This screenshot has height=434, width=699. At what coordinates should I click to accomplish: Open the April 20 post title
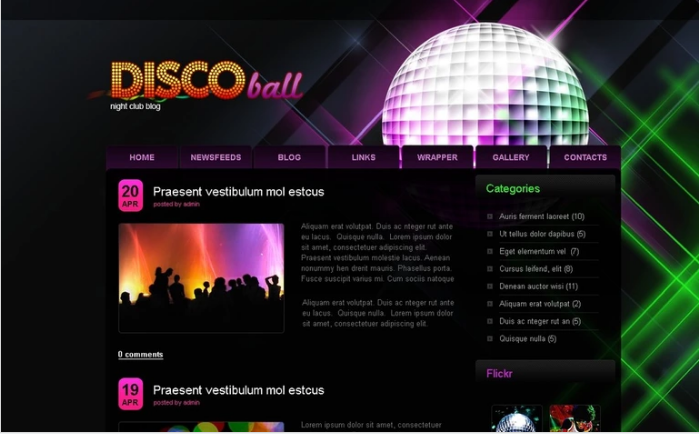pos(238,192)
